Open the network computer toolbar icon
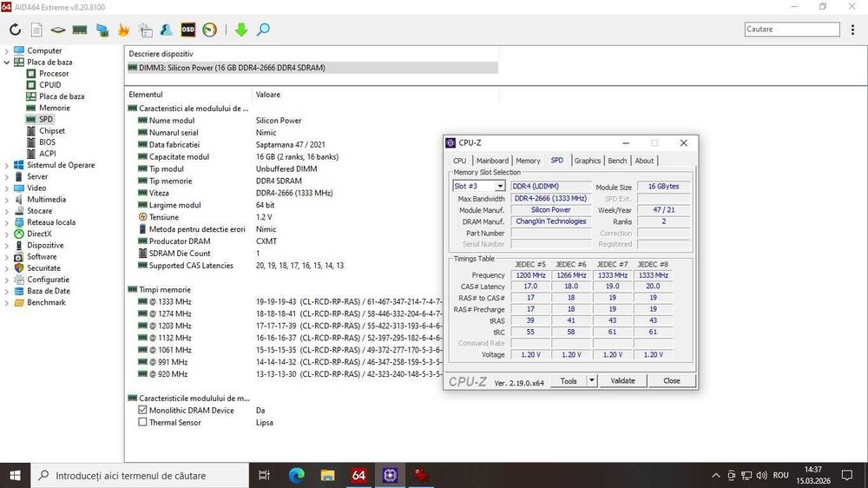The height and width of the screenshot is (488, 868). 102,30
